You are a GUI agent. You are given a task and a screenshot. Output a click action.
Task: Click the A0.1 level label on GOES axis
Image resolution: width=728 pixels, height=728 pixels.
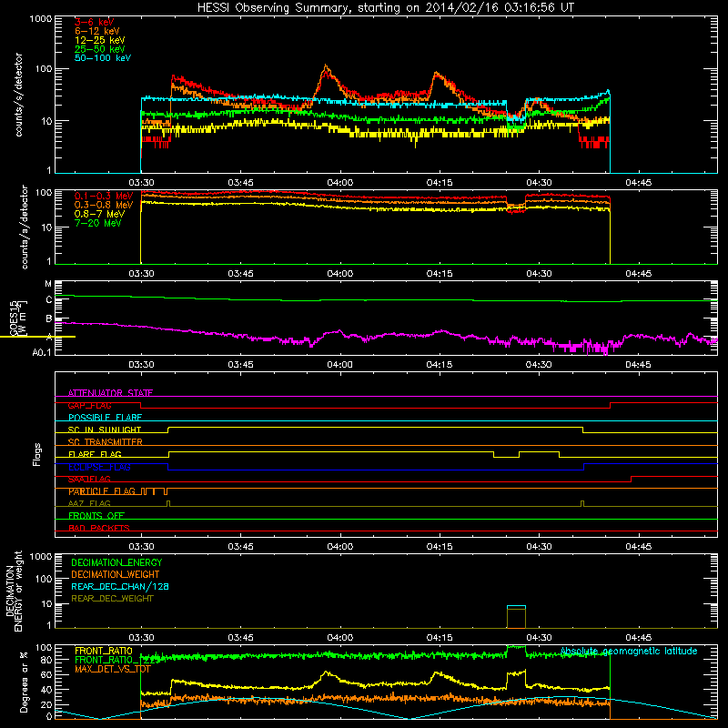42,353
